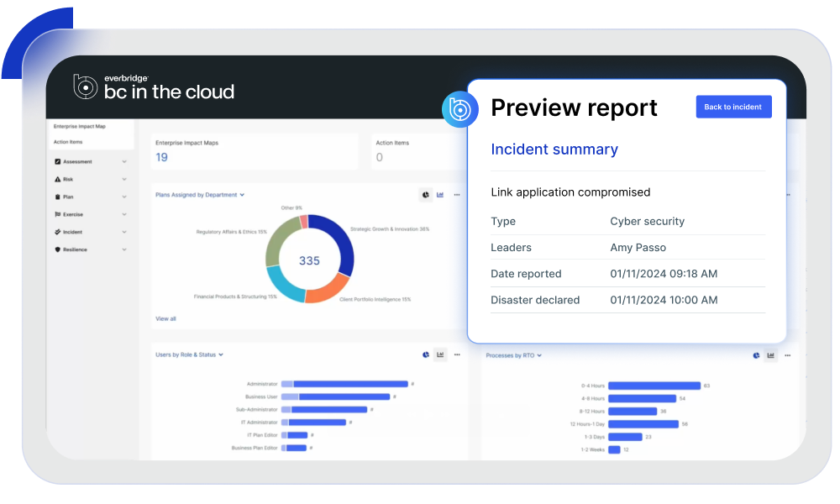Select bar chart view for Users by Role

tap(440, 354)
